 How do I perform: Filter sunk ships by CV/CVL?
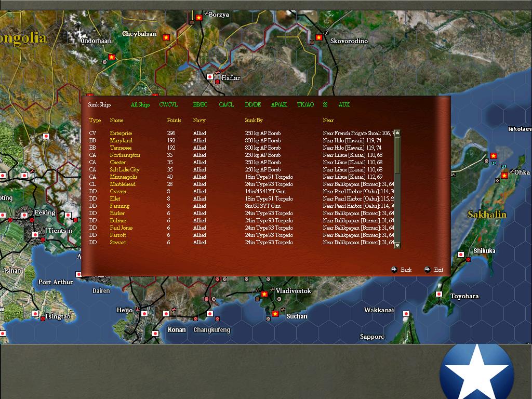pos(168,104)
